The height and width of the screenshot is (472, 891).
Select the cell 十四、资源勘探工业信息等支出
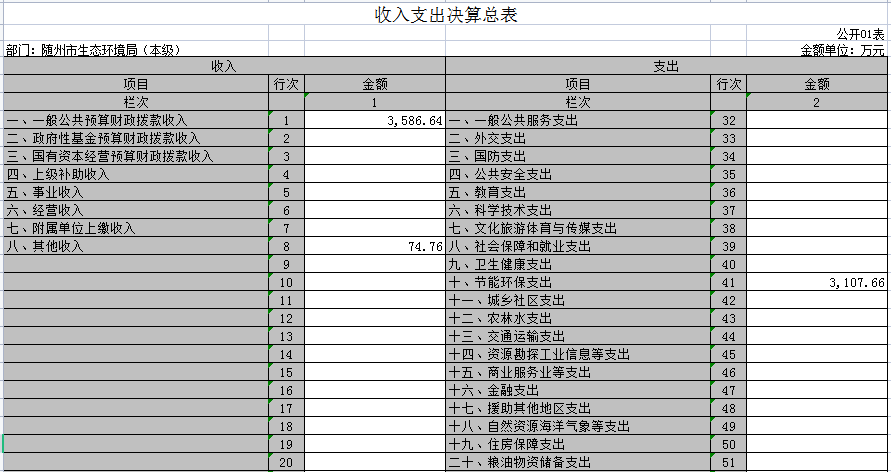point(578,354)
